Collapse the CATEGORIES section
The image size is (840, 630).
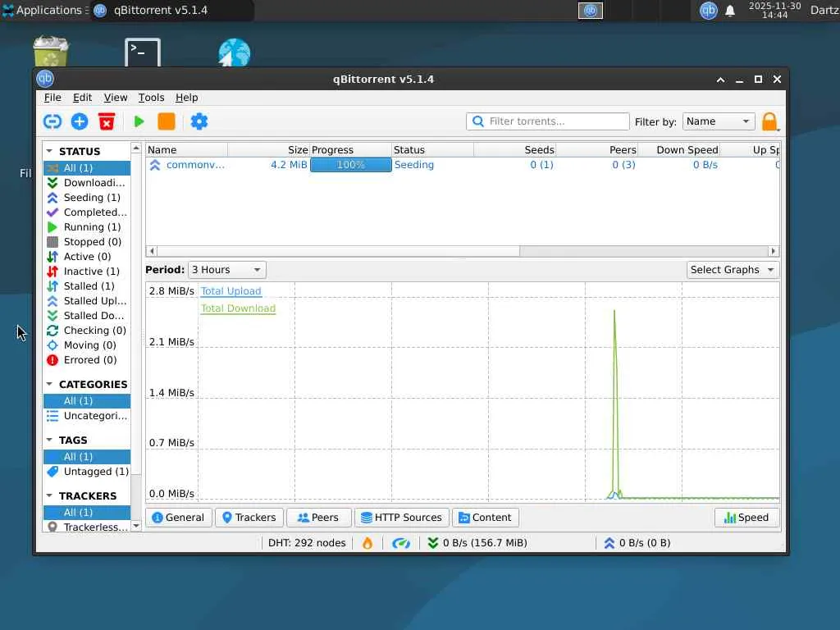[49, 384]
